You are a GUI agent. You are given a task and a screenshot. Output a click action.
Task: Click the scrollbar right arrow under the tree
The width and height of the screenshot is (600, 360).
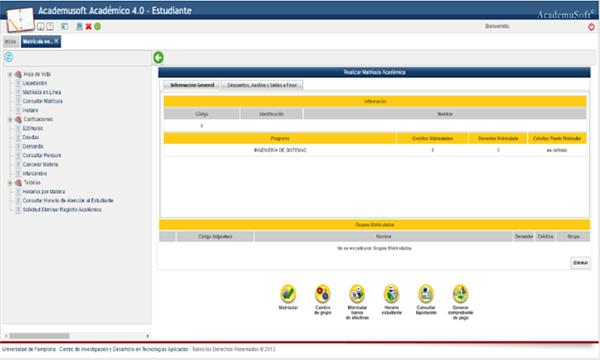(x=148, y=336)
